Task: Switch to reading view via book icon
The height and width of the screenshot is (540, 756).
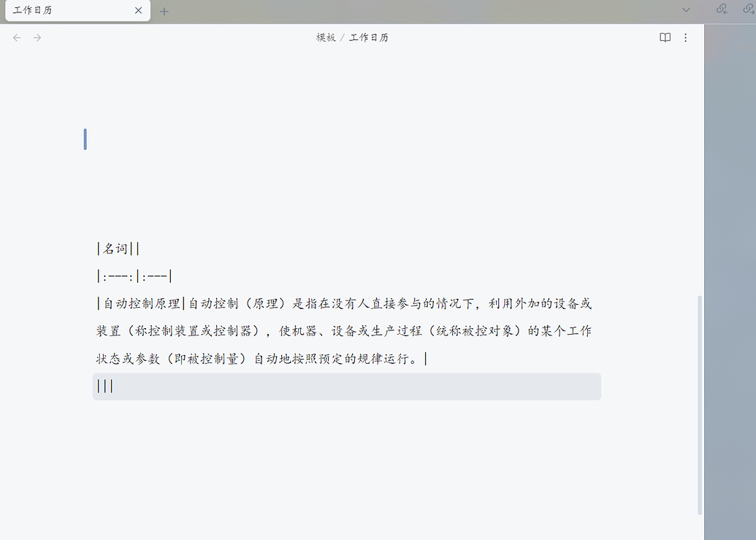Action: [x=665, y=37]
